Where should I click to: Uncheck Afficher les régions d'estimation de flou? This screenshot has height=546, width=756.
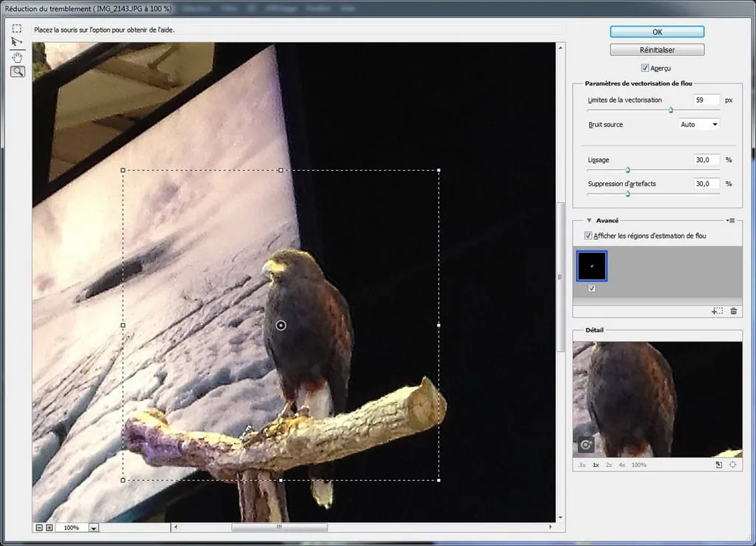(x=588, y=236)
